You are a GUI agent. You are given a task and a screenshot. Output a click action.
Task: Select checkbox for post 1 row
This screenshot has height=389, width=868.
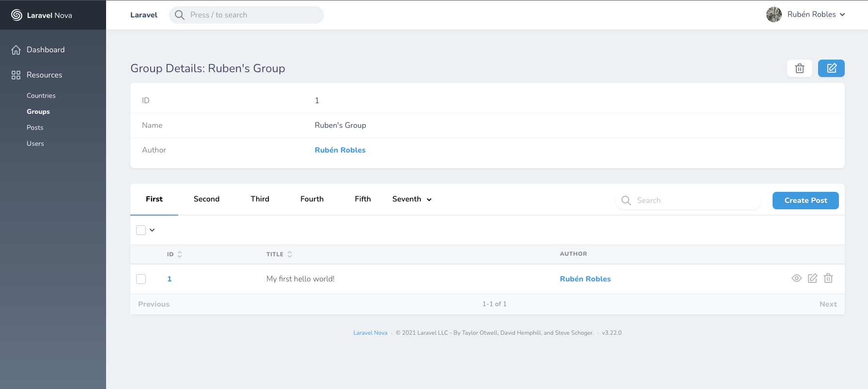click(x=141, y=279)
